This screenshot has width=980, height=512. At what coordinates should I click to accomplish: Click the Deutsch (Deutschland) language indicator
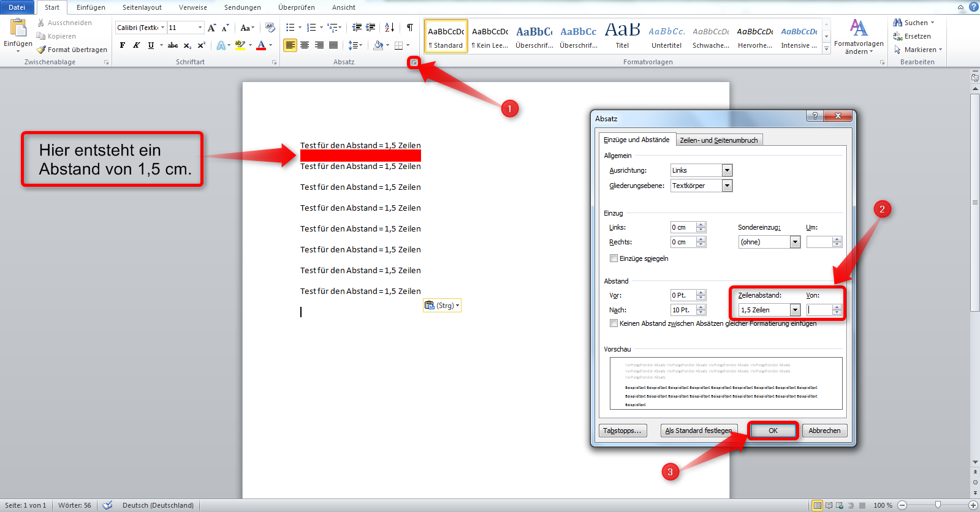coord(158,505)
